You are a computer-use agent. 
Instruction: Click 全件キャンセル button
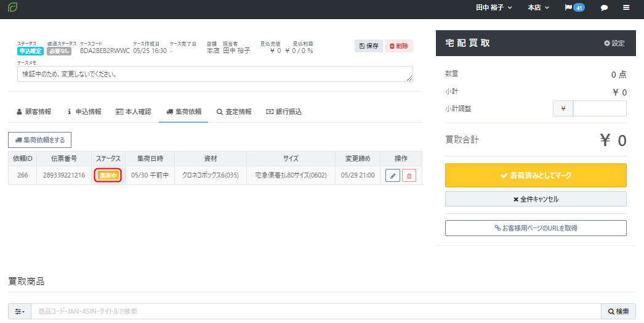536,199
